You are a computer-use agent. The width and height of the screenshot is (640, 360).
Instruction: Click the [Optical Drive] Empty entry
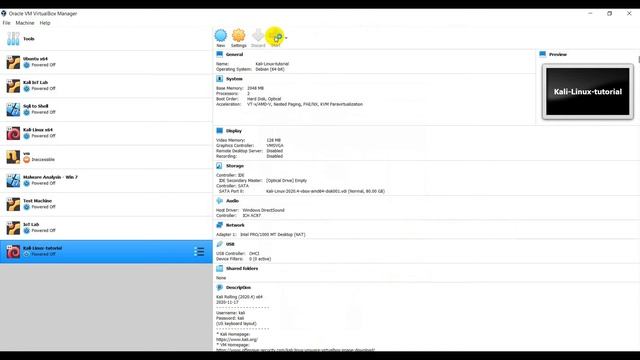click(287, 180)
